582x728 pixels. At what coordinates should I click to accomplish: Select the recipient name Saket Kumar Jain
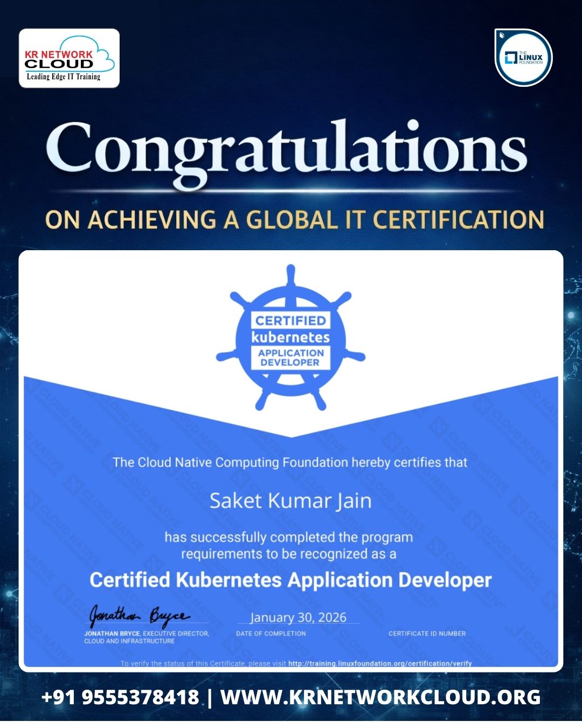click(290, 501)
